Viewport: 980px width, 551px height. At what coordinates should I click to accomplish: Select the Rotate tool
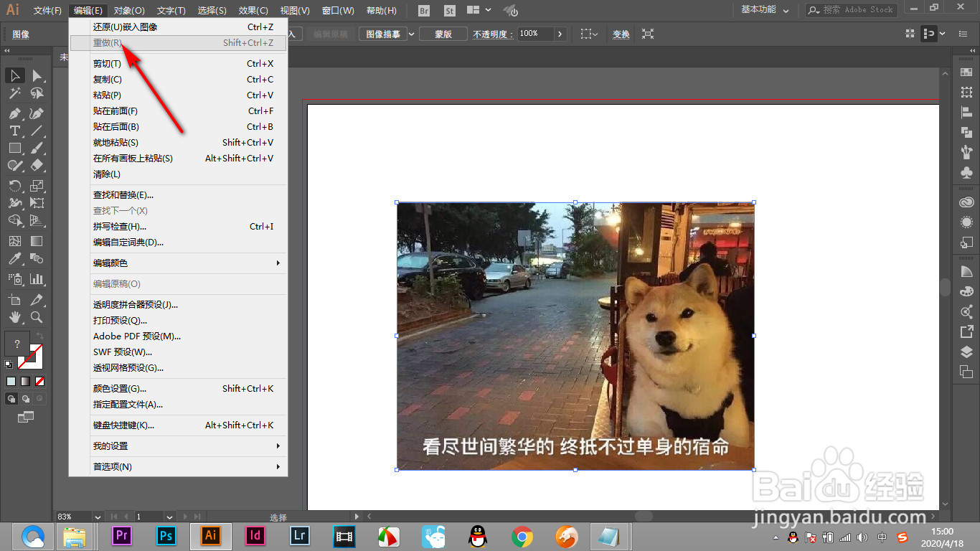click(15, 186)
